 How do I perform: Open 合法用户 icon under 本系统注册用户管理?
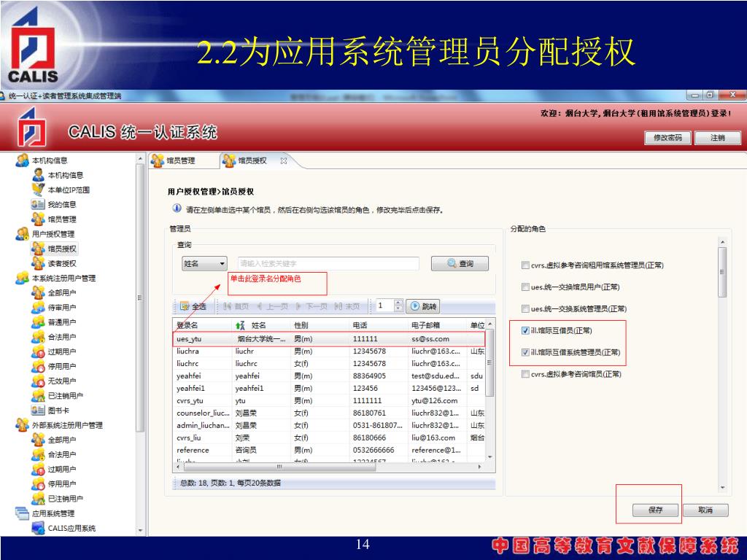[x=38, y=337]
